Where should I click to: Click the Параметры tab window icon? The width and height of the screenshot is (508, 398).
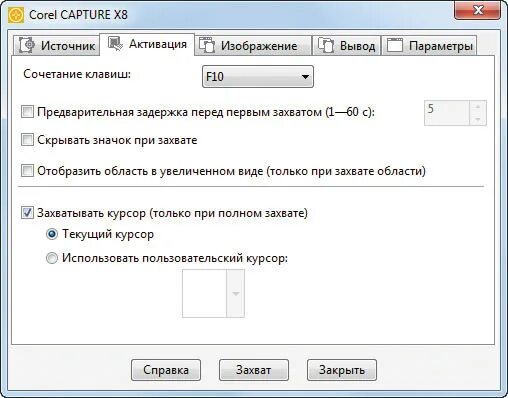(395, 45)
